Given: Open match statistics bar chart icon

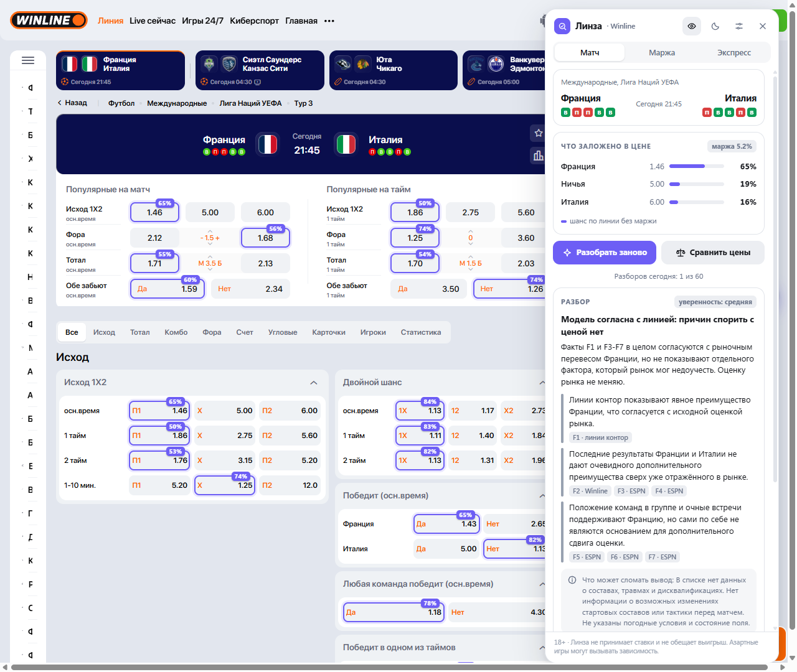Looking at the screenshot, I should [x=539, y=156].
